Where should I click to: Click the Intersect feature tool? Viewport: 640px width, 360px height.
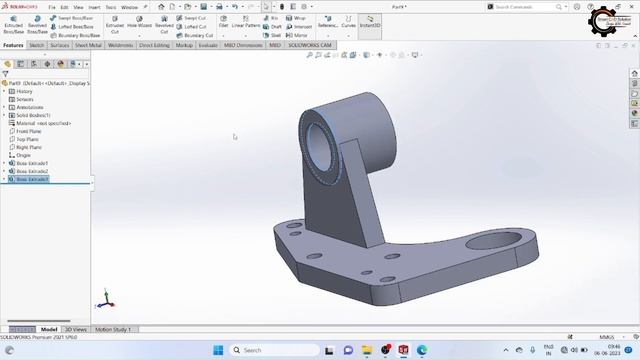[x=299, y=27]
